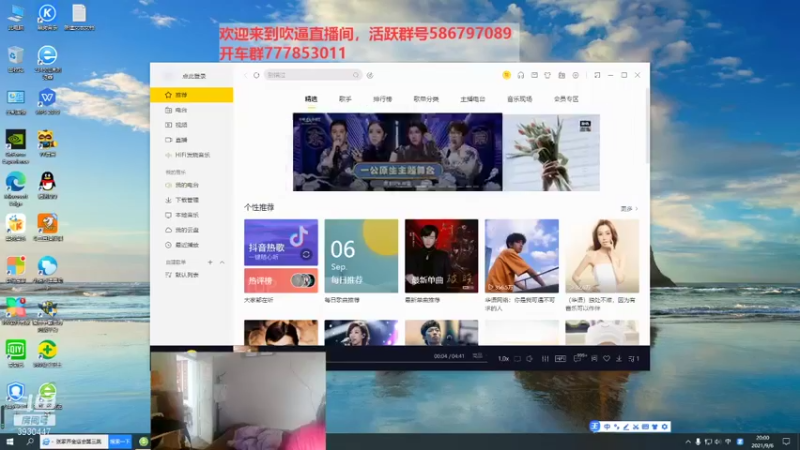Switch to the 排行榜 tab

click(x=382, y=99)
